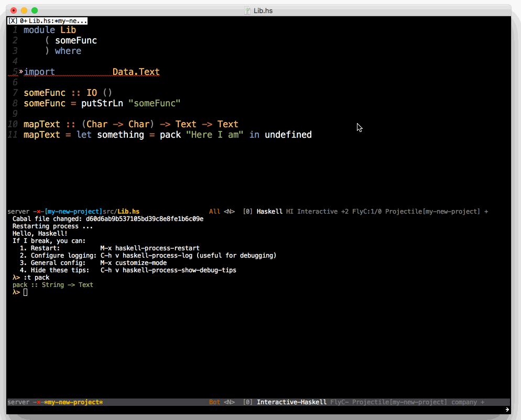Image resolution: width=521 pixels, height=420 pixels.
Task: Click 'Projectile[my-new-project]' in upper mode line
Action: (432, 212)
